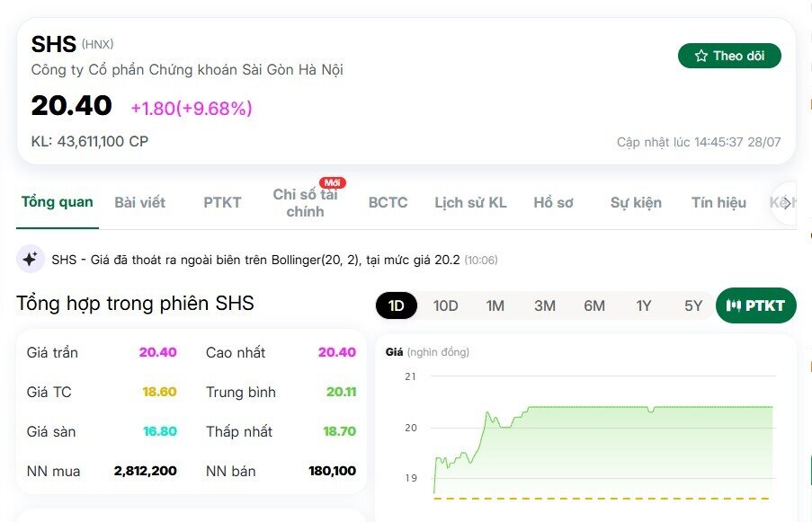Click the Theo dõi follow button
812x522 pixels.
click(729, 56)
